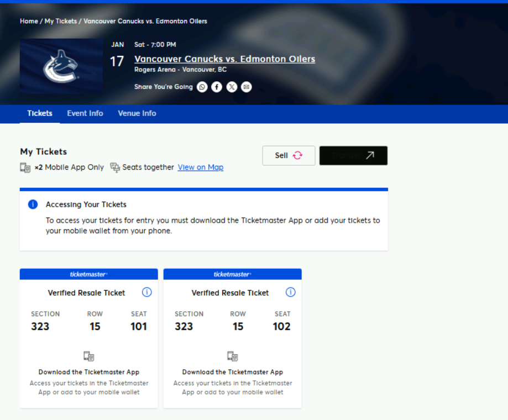Click "Verified Resale Ticket" on seat 101 card
Image resolution: width=508 pixels, height=420 pixels.
(86, 293)
